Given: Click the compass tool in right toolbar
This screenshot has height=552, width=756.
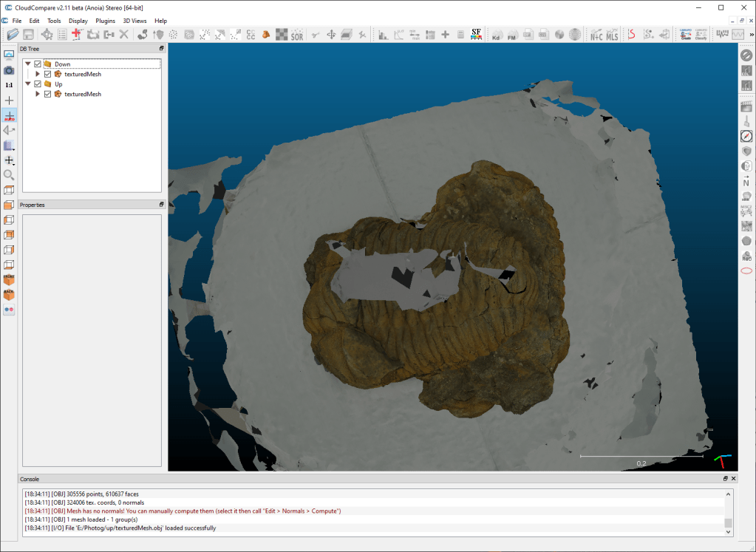Looking at the screenshot, I should [746, 136].
